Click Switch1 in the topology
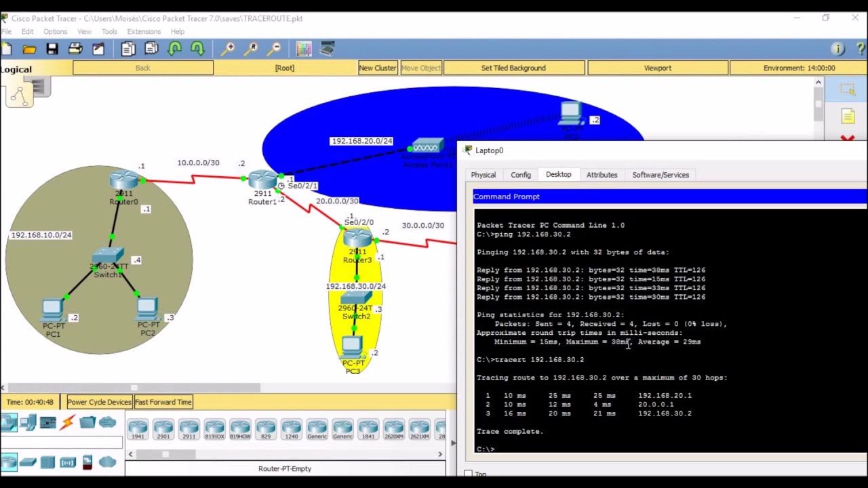This screenshot has height=488, width=868. click(107, 256)
